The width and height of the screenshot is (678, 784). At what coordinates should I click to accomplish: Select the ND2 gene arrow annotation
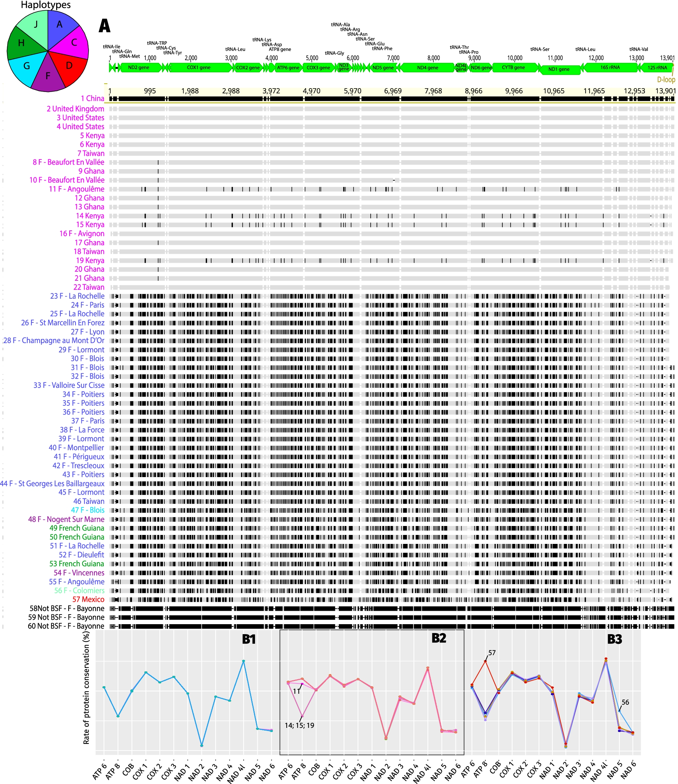(141, 68)
